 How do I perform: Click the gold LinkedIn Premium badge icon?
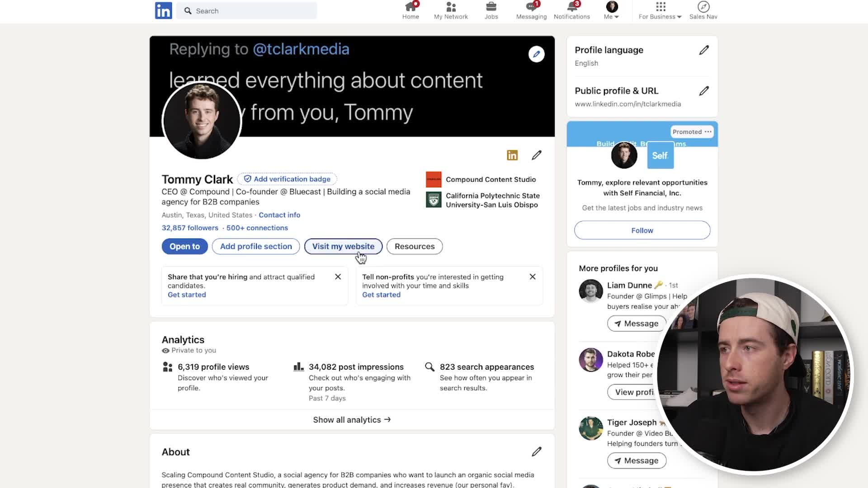click(512, 155)
